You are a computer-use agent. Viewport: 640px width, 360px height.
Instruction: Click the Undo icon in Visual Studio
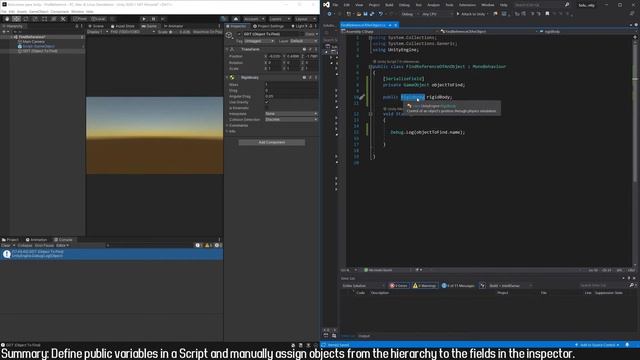tap(380, 14)
